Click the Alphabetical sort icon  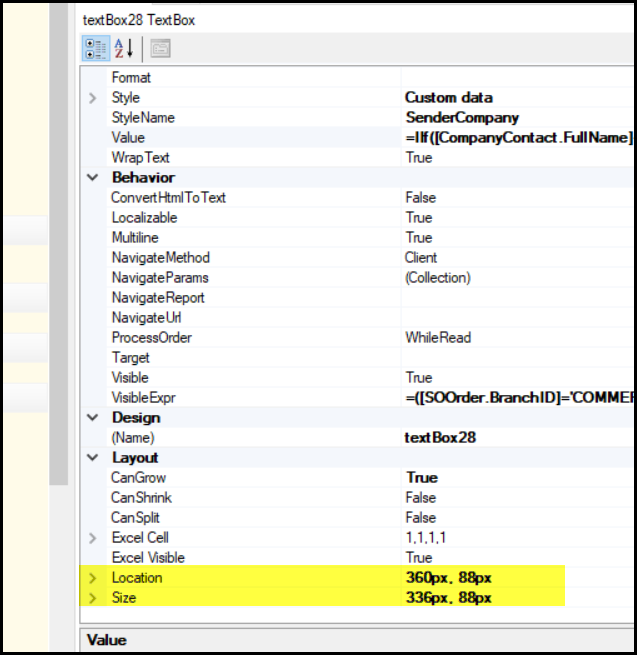pyautogui.click(x=124, y=48)
